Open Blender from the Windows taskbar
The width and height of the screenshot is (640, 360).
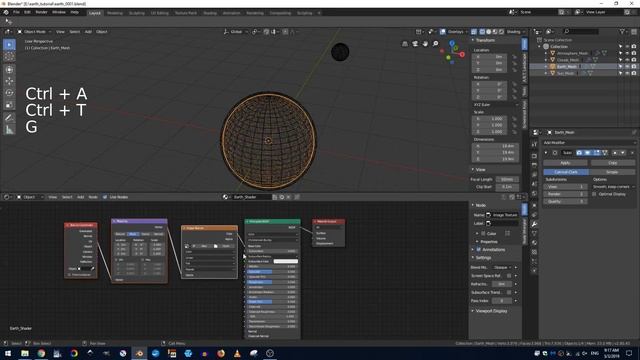(139, 353)
